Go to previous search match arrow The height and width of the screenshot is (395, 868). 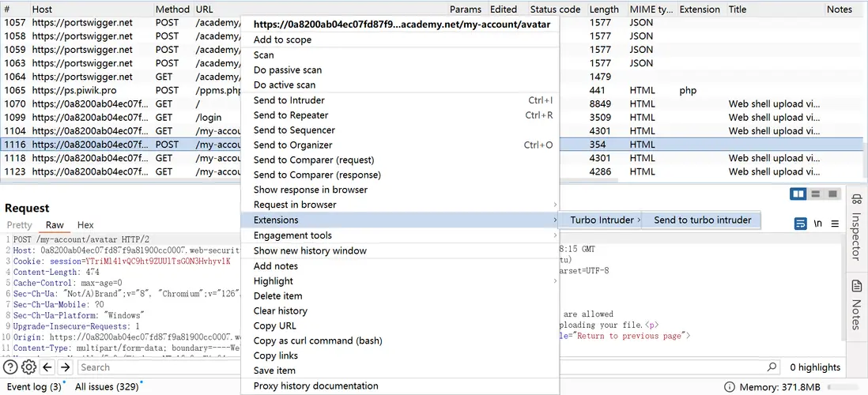coord(47,367)
